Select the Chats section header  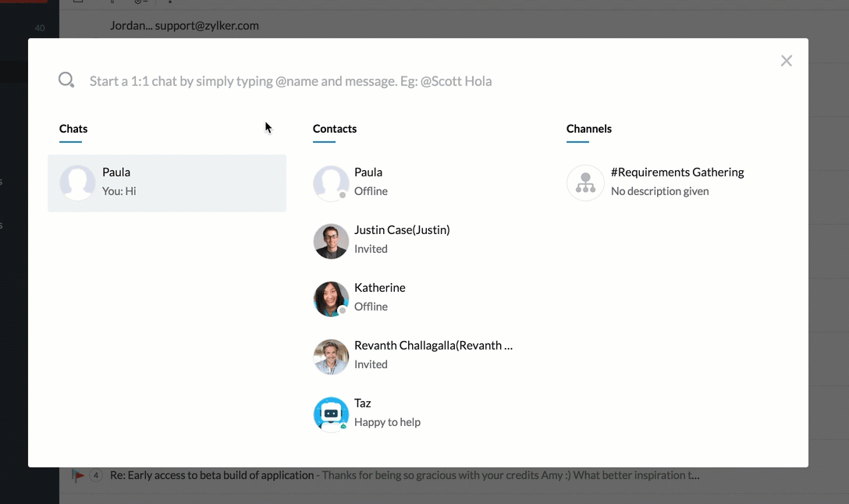tap(73, 129)
